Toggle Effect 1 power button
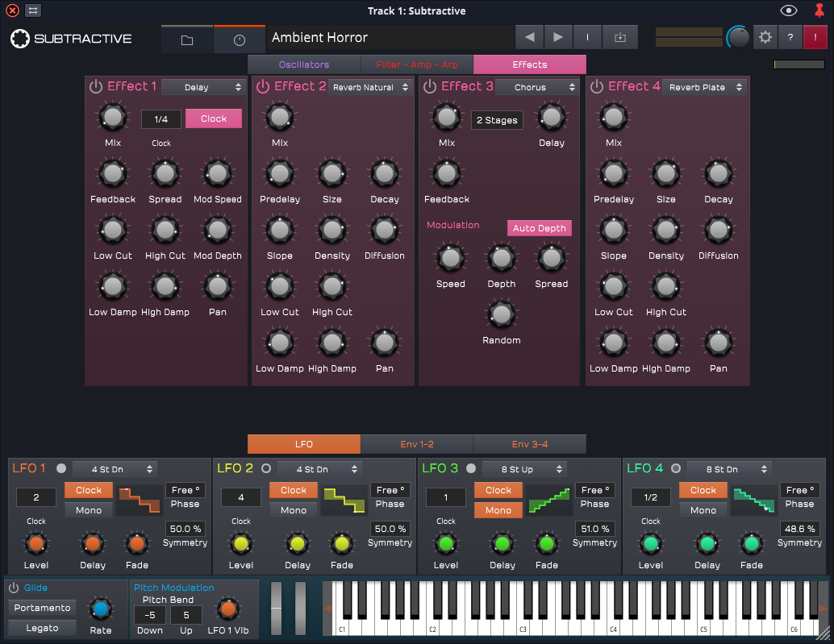Image resolution: width=834 pixels, height=644 pixels. click(96, 86)
